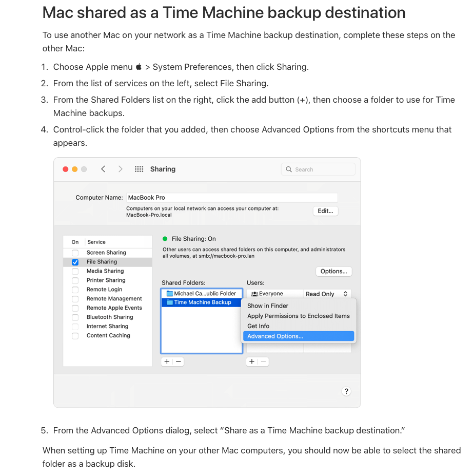The image size is (473, 476).
Task: Enable the Bluetooth Sharing checkbox
Action: point(75,317)
